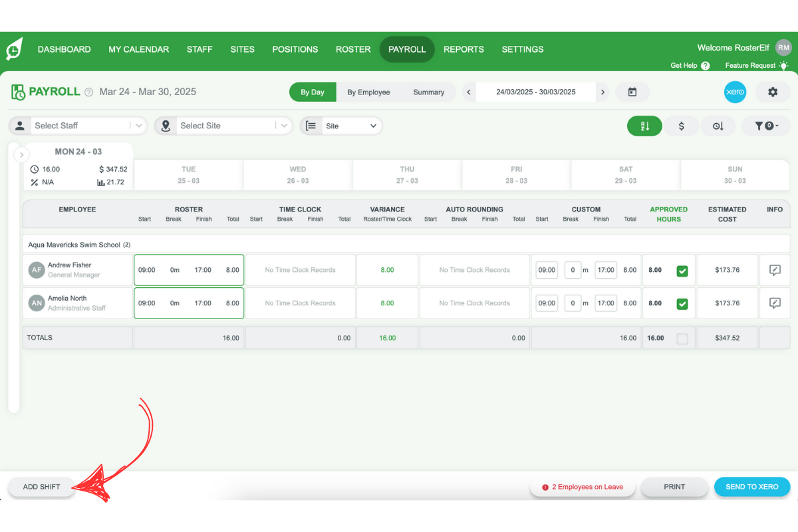Click the Xero integration icon
798x532 pixels.
[735, 92]
